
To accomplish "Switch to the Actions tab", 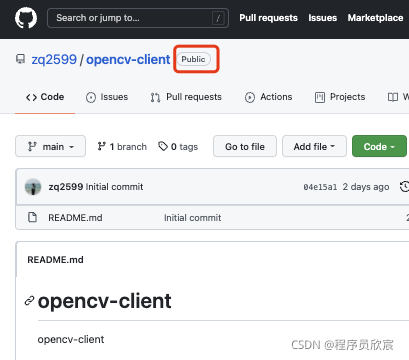I will tap(269, 97).
